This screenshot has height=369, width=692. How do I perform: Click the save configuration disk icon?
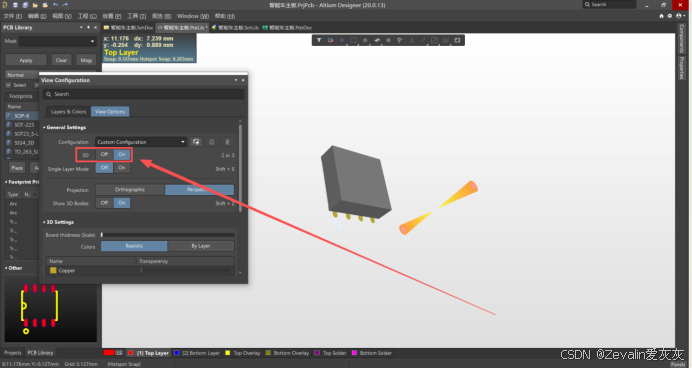212,142
